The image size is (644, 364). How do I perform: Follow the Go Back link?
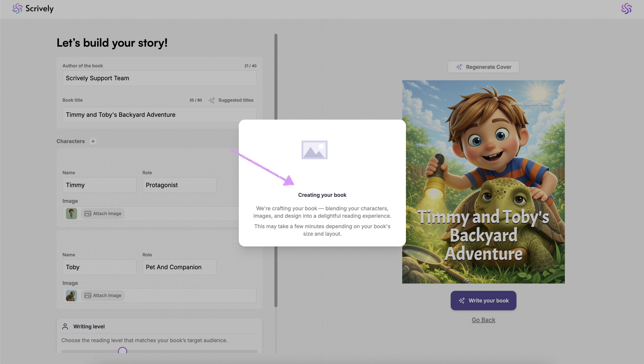tap(483, 320)
